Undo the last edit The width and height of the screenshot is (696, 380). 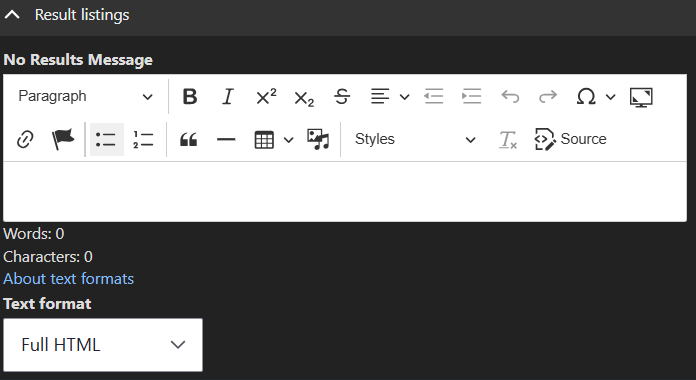click(x=510, y=96)
